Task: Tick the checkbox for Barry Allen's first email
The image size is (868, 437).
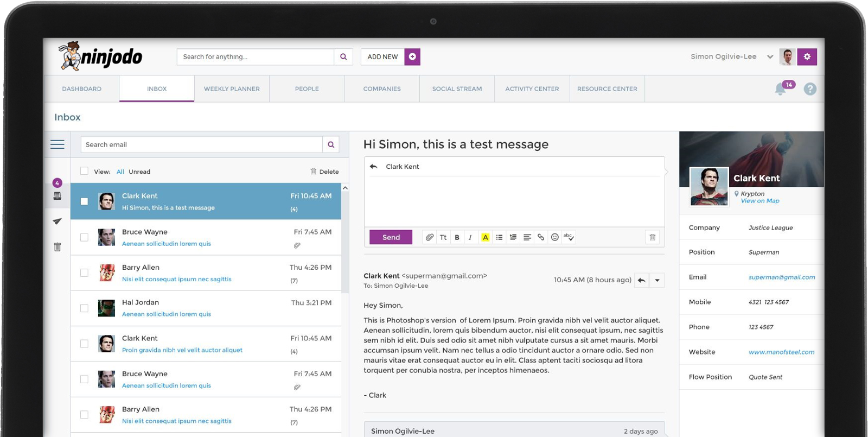Action: click(x=84, y=273)
